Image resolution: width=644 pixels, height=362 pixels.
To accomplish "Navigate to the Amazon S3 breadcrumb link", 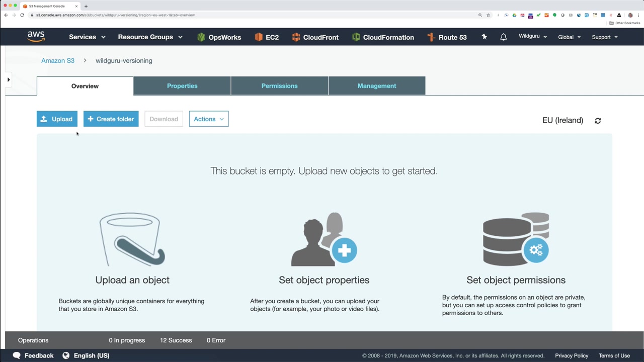I will [58, 61].
